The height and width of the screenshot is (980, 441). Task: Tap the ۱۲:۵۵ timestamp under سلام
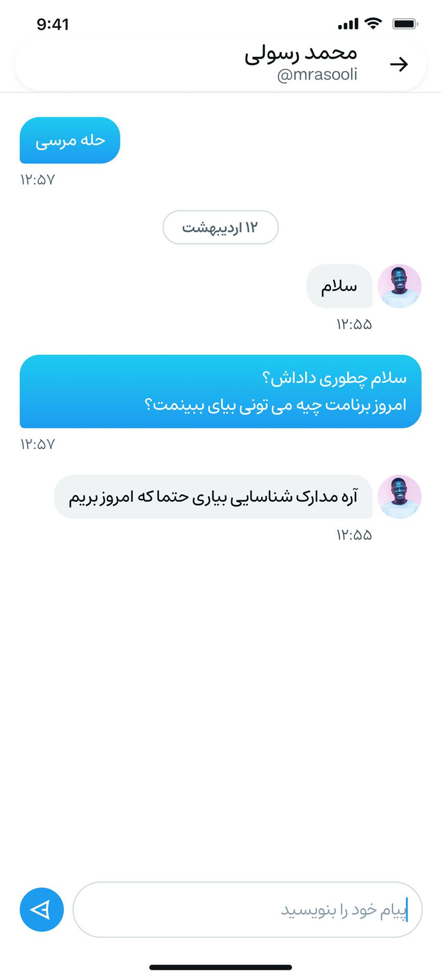(354, 324)
